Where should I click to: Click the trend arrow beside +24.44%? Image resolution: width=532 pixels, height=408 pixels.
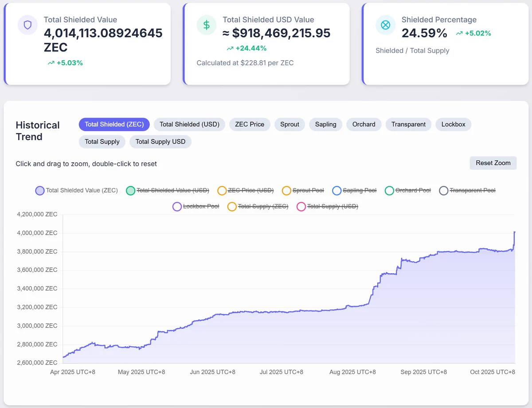point(230,48)
